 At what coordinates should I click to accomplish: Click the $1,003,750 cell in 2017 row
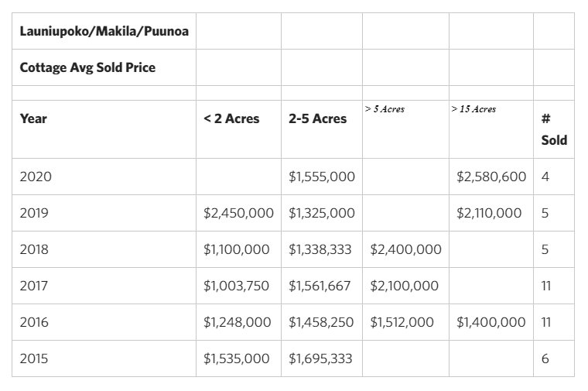(x=238, y=286)
